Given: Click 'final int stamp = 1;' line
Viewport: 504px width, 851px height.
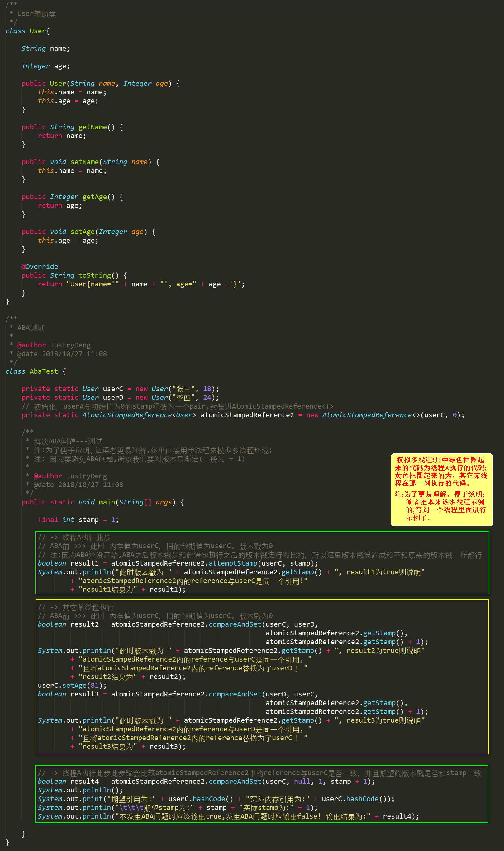Looking at the screenshot, I should (x=78, y=520).
